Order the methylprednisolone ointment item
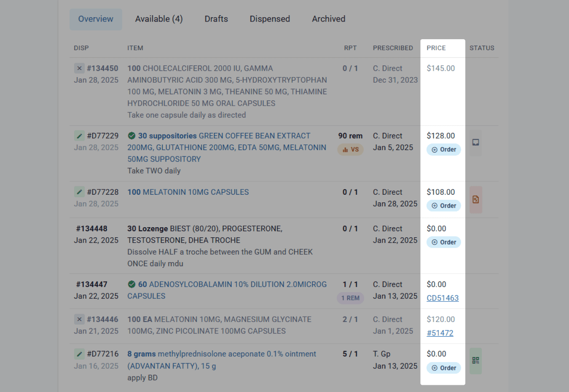The height and width of the screenshot is (392, 569). (444, 368)
